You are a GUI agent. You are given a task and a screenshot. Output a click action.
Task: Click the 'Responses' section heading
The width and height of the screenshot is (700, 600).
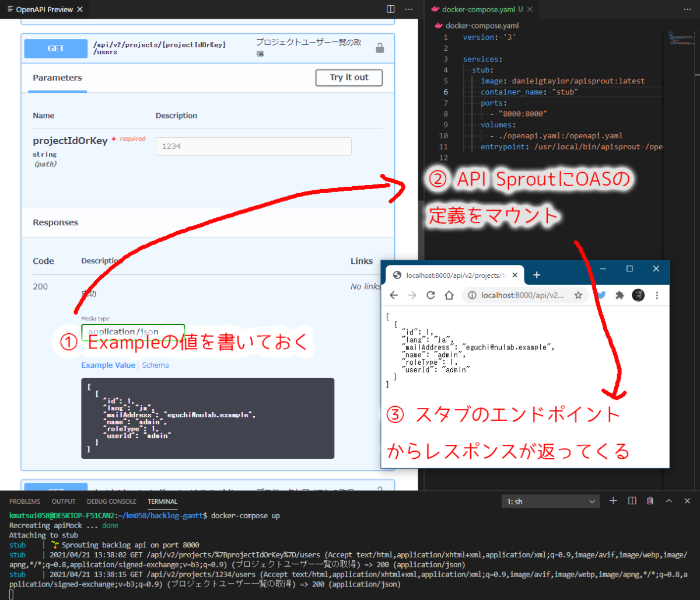(55, 222)
